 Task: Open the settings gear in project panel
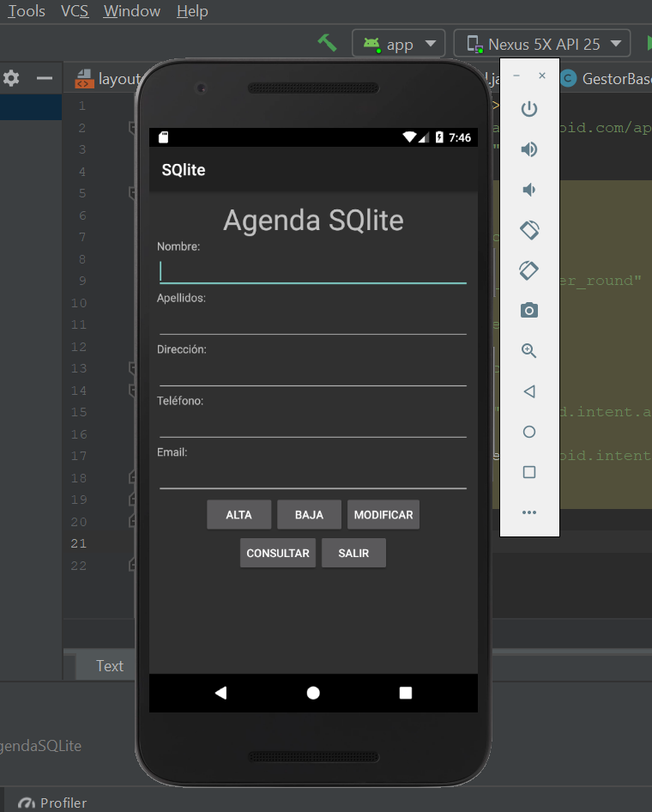point(11,79)
